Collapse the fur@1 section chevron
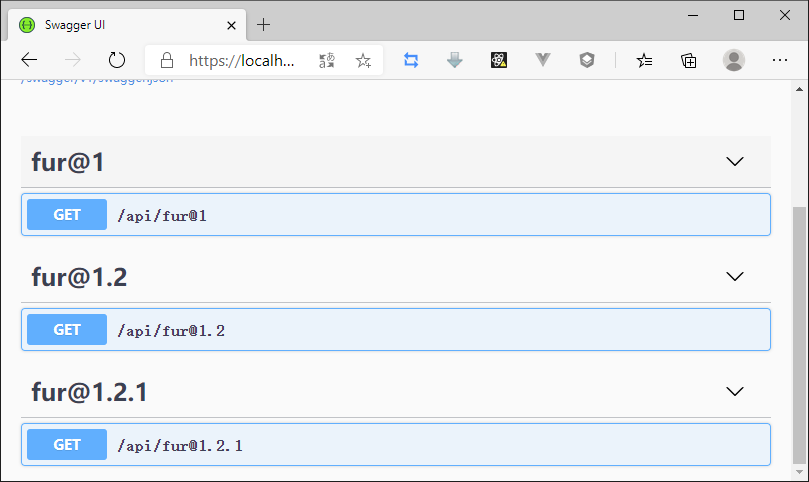 point(735,162)
